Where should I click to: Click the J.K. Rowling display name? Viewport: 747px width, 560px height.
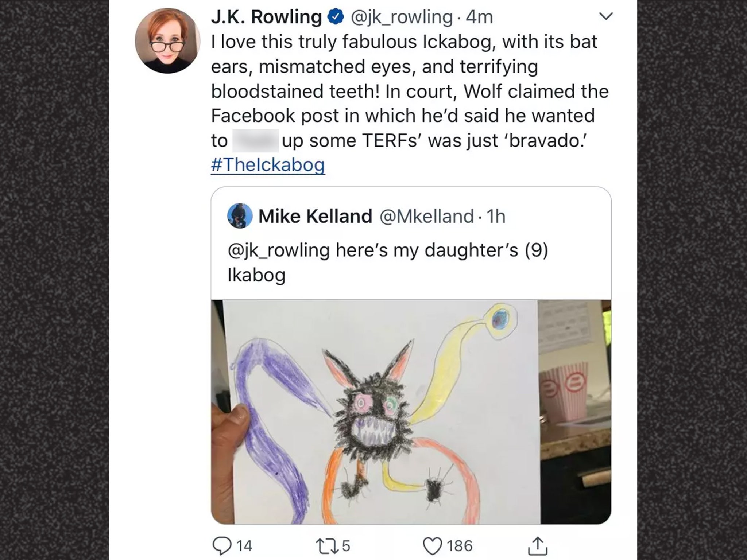click(266, 17)
